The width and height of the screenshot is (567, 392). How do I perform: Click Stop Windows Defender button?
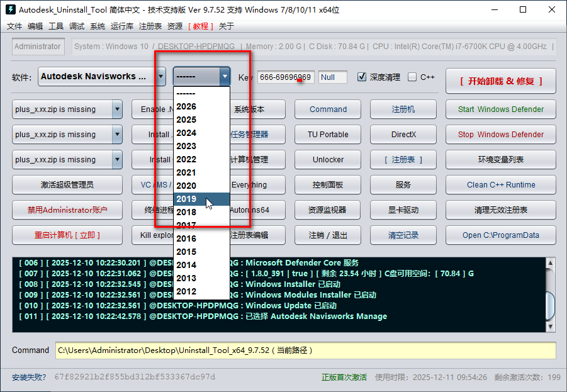point(501,135)
